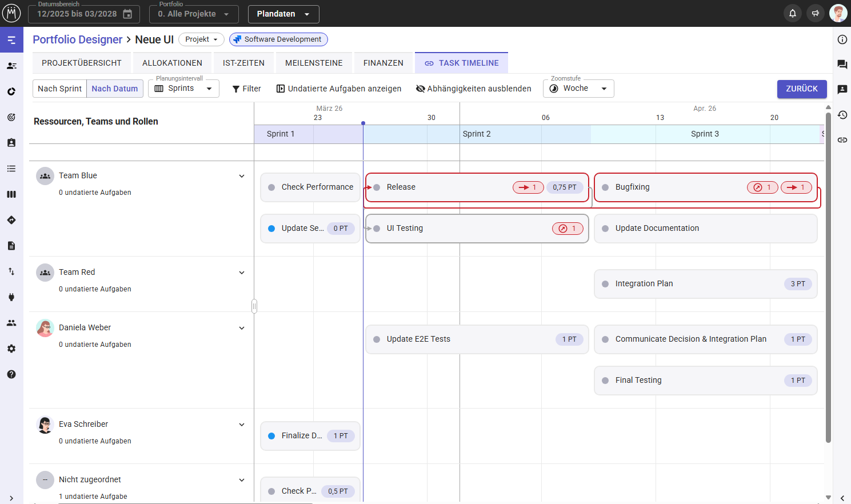Open the Finanzen tab

pos(383,63)
